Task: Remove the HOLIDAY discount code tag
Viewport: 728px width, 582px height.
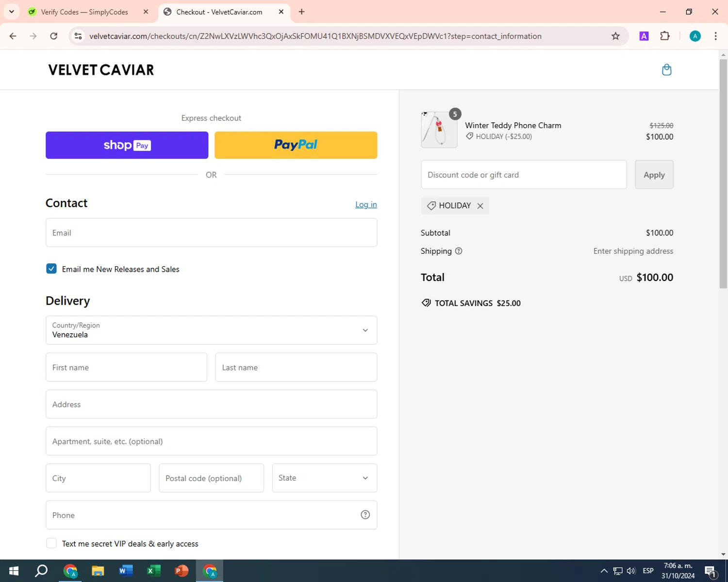Action: point(480,206)
